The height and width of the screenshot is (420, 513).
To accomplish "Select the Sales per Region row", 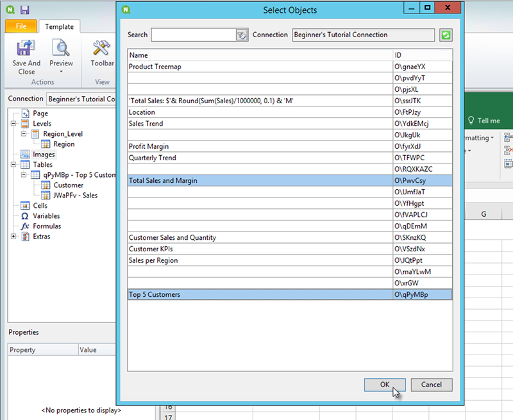I will 260,260.
